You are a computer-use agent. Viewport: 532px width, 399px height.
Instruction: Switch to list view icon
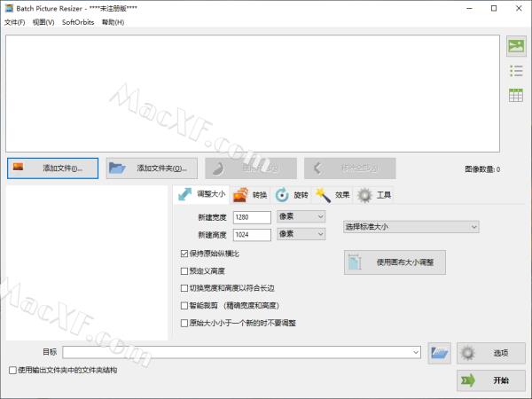[x=516, y=71]
